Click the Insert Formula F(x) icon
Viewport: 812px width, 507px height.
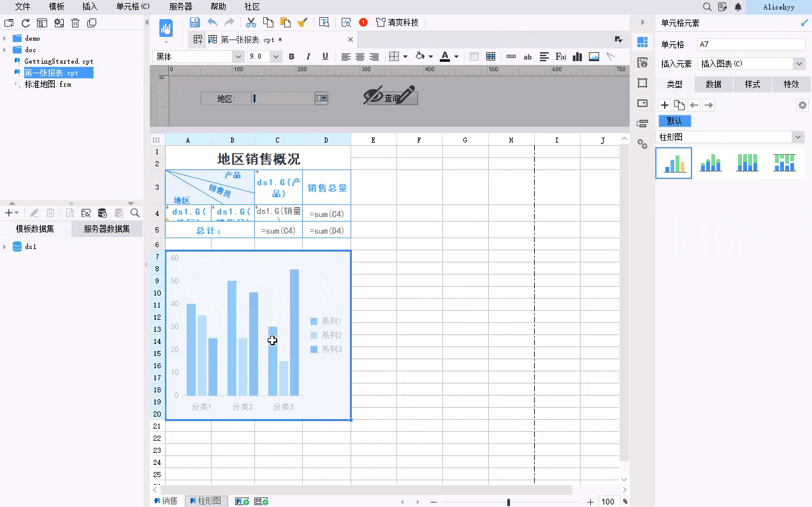coord(561,57)
